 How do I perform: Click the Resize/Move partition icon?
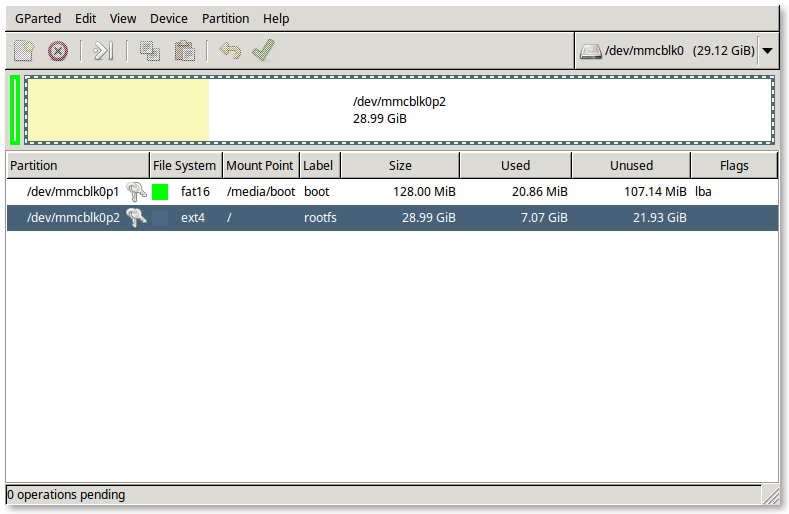coord(103,51)
